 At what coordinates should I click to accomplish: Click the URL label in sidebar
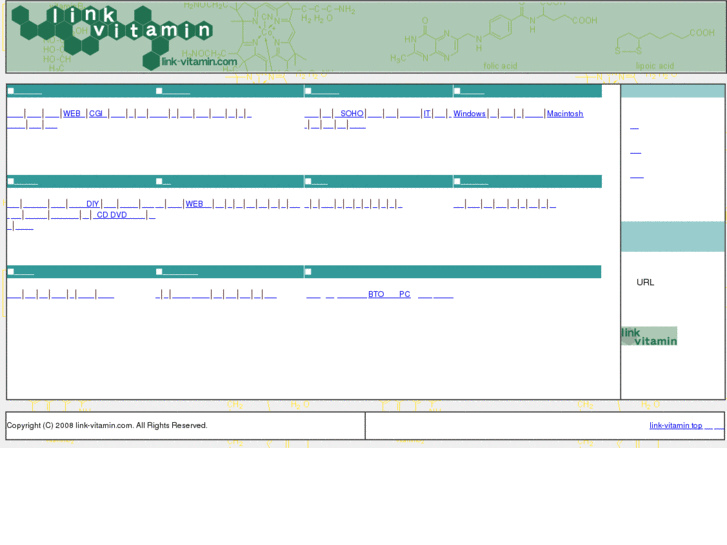645,282
